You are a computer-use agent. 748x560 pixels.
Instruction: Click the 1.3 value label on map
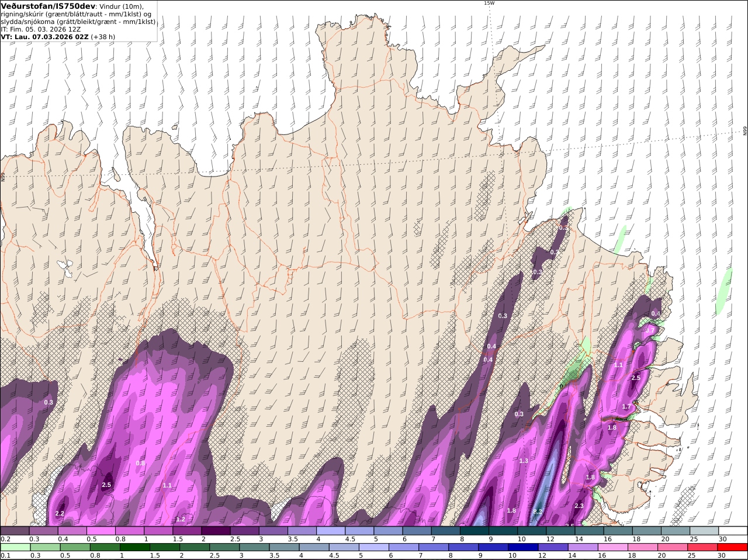(524, 461)
